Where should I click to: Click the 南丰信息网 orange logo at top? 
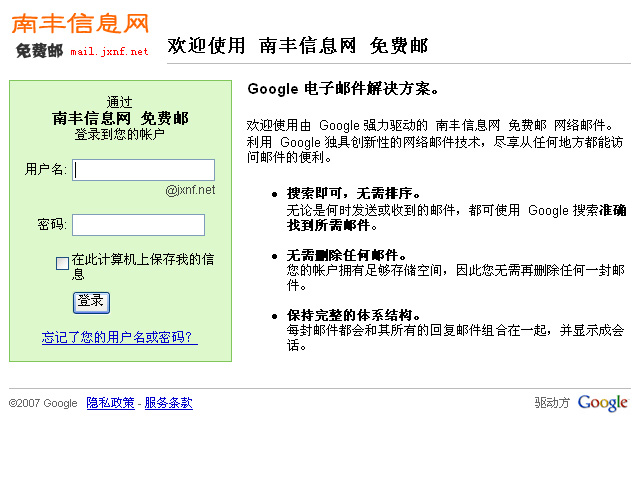tap(80, 23)
